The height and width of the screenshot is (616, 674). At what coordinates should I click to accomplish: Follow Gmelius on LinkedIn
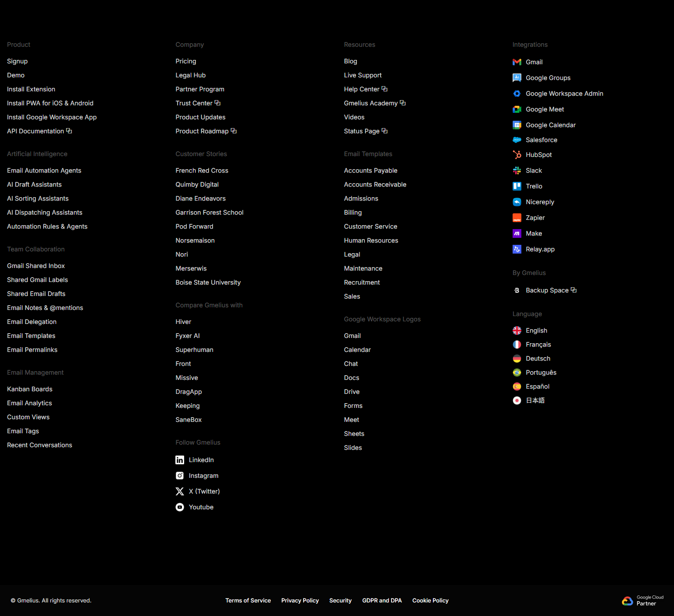tap(201, 459)
